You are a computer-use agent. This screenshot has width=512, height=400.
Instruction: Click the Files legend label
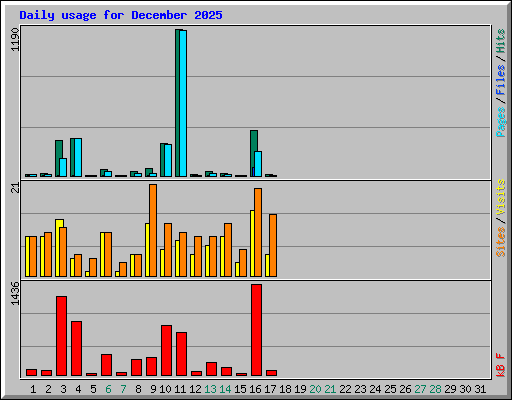pyautogui.click(x=501, y=80)
